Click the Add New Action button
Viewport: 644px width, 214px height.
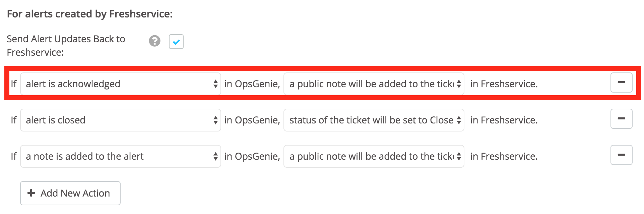(70, 193)
